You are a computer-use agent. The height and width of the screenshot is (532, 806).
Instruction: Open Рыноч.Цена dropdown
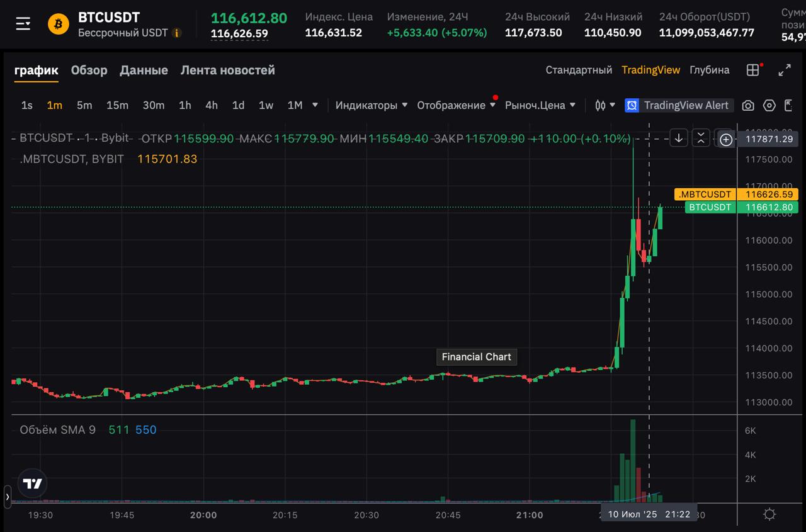(540, 105)
